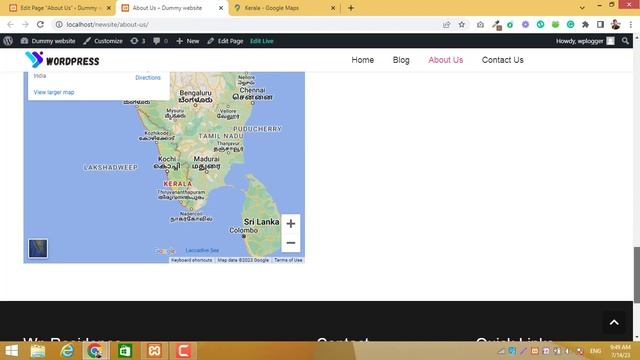Click the browser forward arrow
The image size is (640, 360).
point(25,24)
